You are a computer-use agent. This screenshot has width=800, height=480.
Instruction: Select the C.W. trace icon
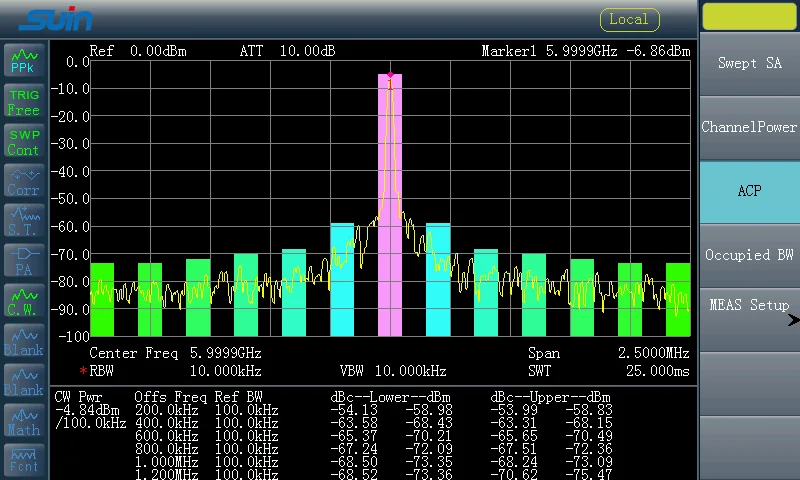pos(23,301)
